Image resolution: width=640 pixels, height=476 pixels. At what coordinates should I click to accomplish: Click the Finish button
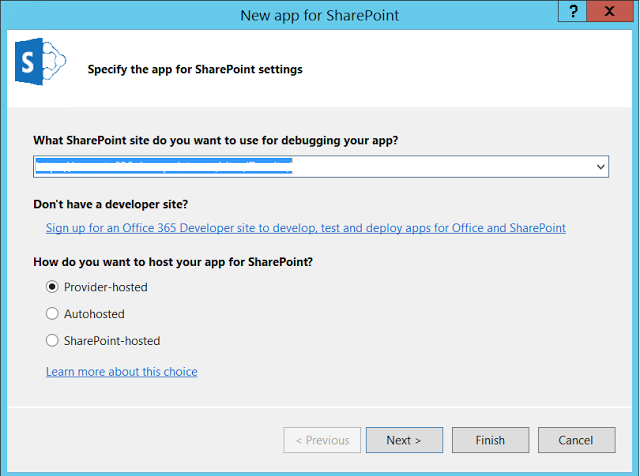click(x=490, y=440)
